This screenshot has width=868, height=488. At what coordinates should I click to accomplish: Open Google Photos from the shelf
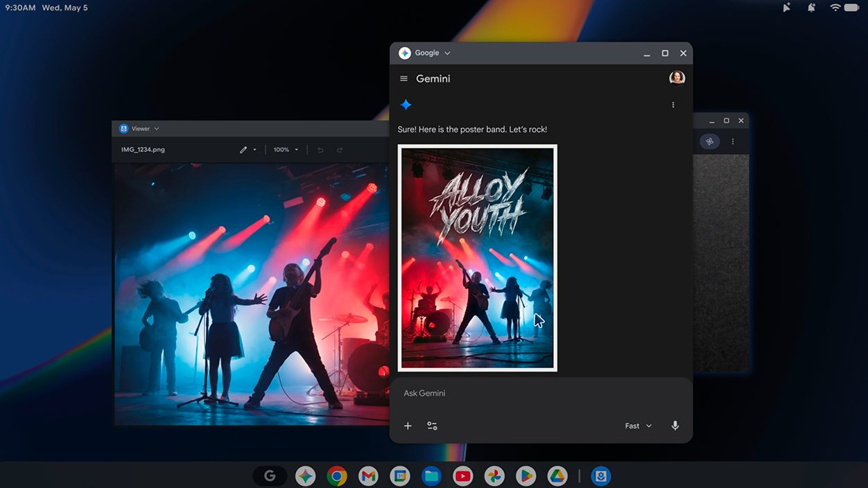494,476
